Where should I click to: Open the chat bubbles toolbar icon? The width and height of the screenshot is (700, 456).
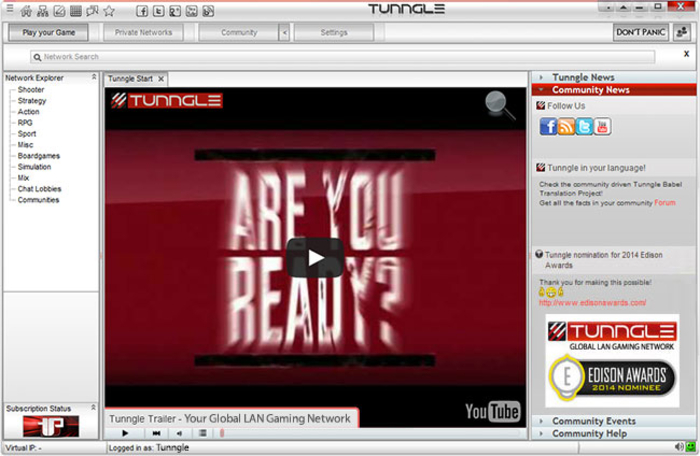pyautogui.click(x=92, y=11)
